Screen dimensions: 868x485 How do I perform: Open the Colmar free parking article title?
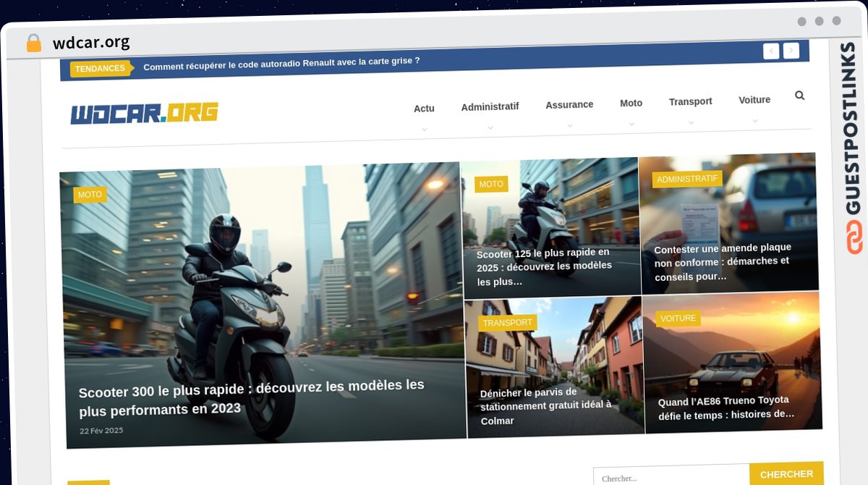tap(545, 406)
